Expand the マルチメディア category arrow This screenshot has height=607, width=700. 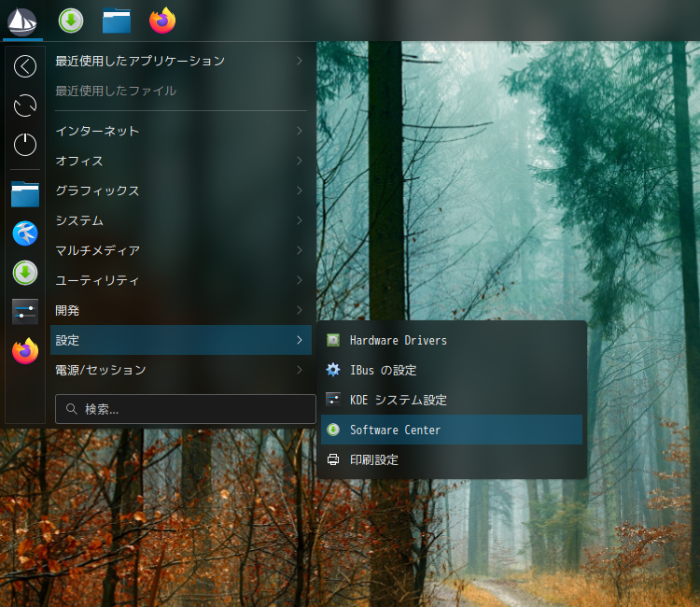click(x=300, y=250)
